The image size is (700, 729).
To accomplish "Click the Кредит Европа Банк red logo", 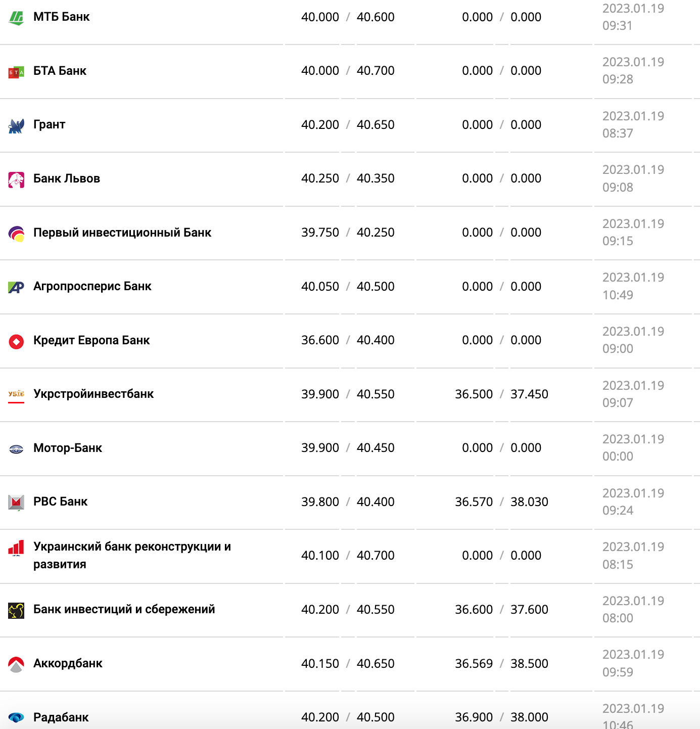I will click(16, 341).
